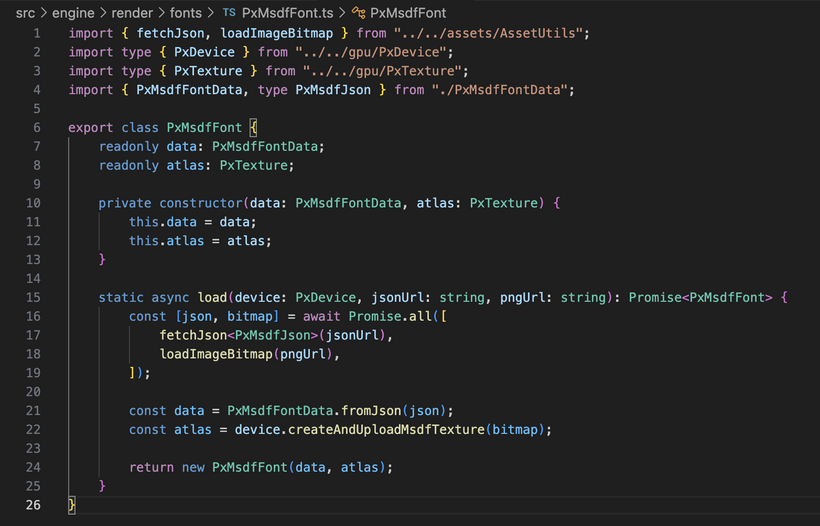The width and height of the screenshot is (820, 526).
Task: Click the load method name on line 15
Action: [212, 297]
